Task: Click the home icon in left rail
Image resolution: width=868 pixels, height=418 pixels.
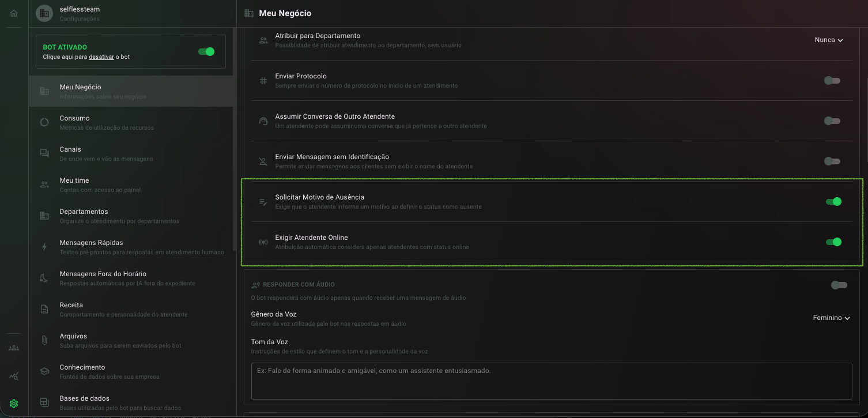Action: tap(14, 13)
